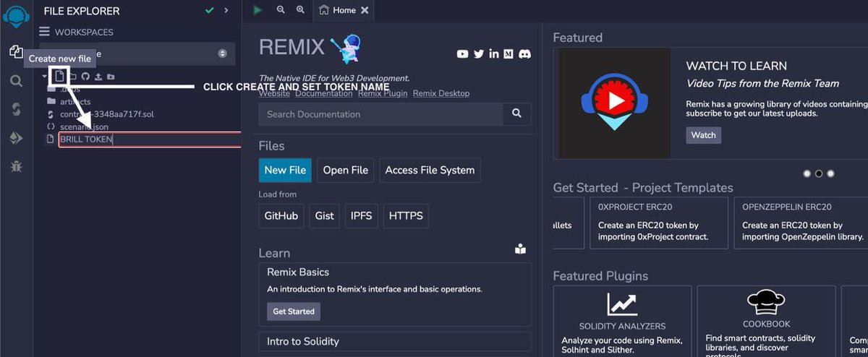Click the green checkmark in File Explorer header

[x=210, y=11]
